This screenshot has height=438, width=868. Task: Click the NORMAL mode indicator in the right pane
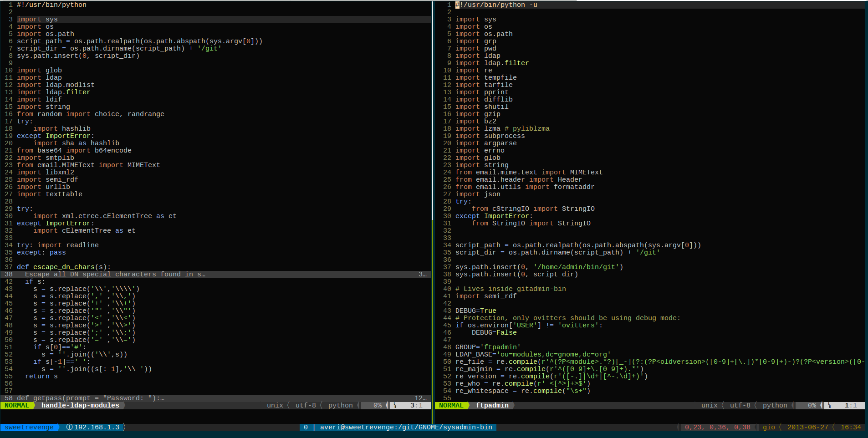coord(451,405)
